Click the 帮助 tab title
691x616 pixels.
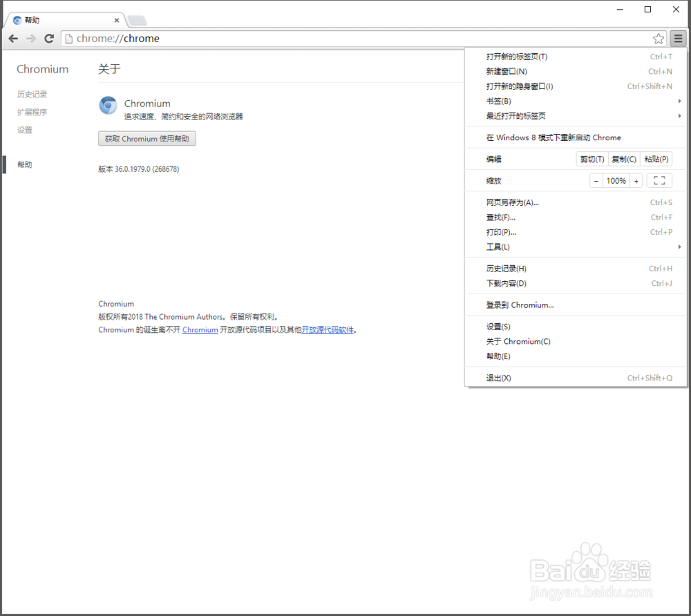pos(32,20)
